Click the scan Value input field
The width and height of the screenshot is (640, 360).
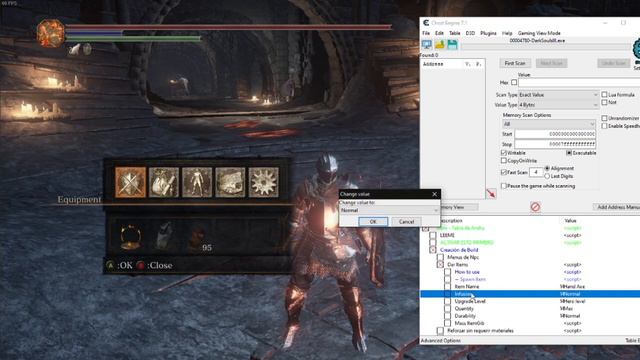tap(579, 82)
